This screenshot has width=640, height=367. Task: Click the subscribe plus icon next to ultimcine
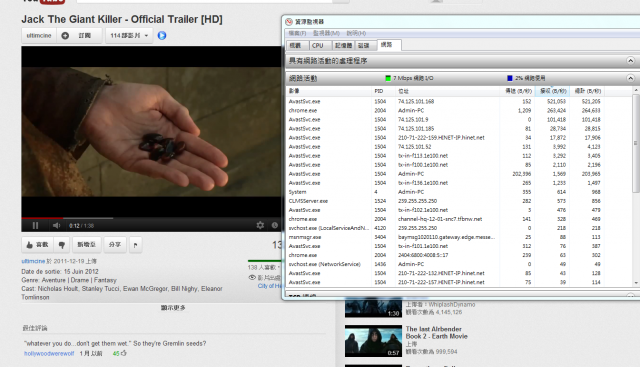point(65,36)
